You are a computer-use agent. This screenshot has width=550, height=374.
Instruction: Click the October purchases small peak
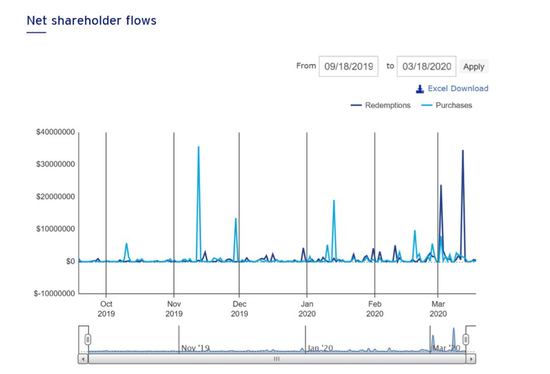click(126, 243)
